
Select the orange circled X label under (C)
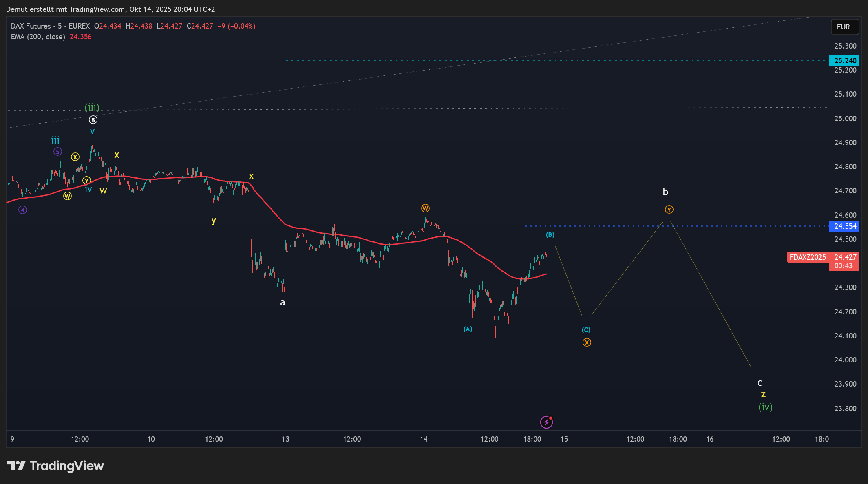(587, 343)
